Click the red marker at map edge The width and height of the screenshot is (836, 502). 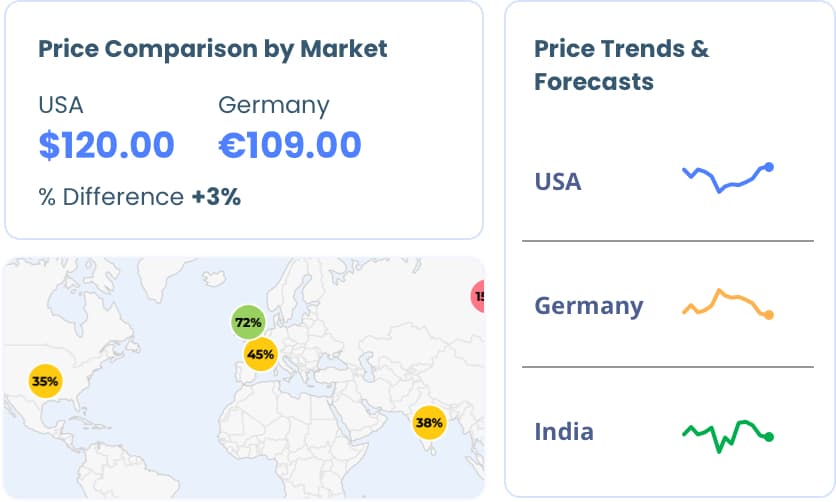point(479,296)
